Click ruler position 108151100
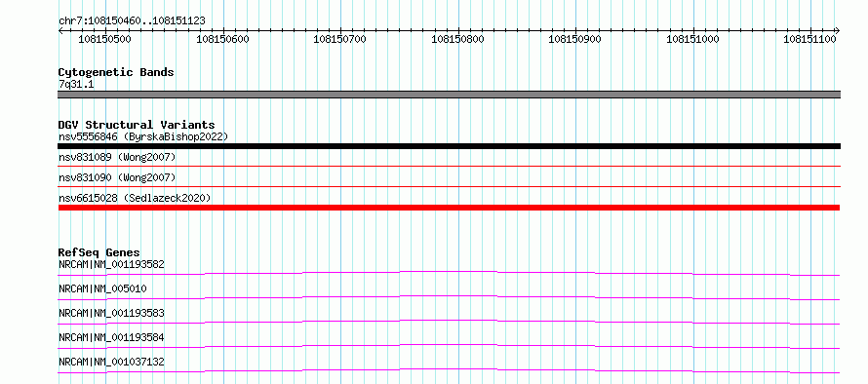Viewport: 868px width, 384px height. pyautogui.click(x=809, y=39)
